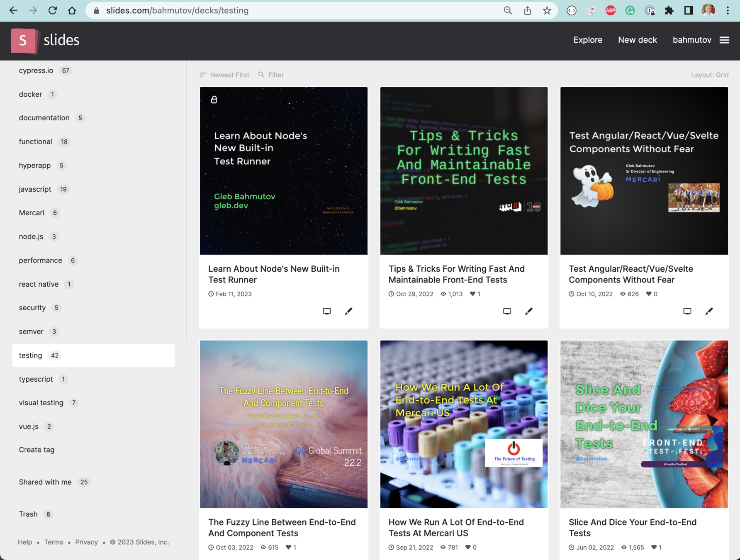Open How We Run A Lot thumbnail

[x=464, y=424]
